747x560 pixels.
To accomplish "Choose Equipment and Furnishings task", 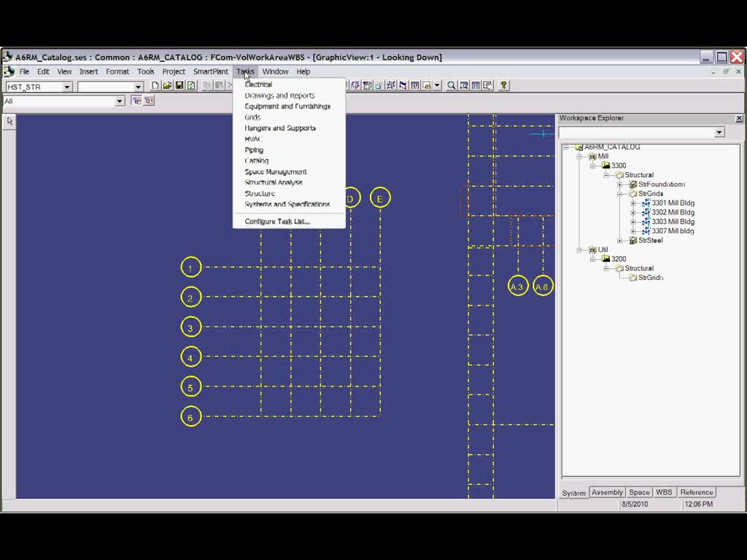I will pyautogui.click(x=289, y=106).
